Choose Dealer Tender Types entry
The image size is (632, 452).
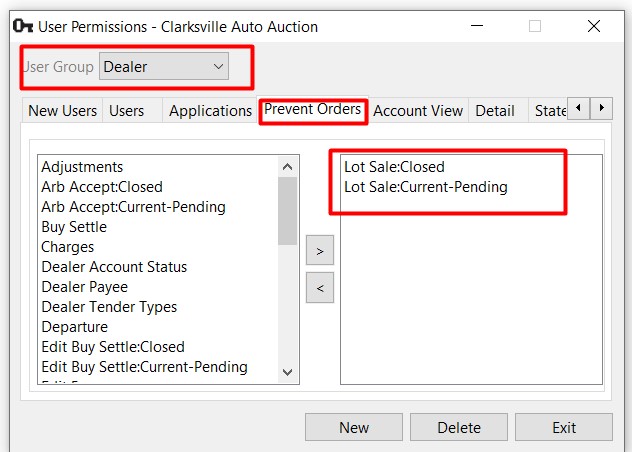pos(109,307)
